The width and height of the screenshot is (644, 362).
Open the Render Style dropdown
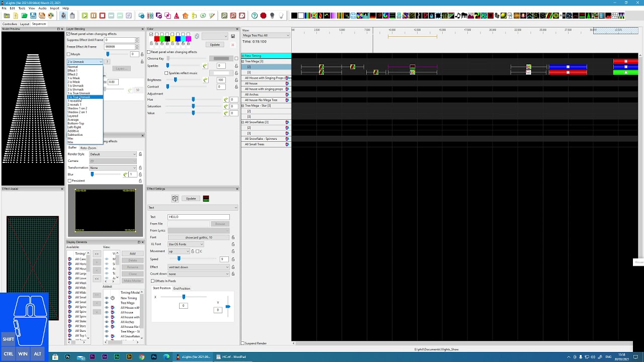[x=113, y=154]
